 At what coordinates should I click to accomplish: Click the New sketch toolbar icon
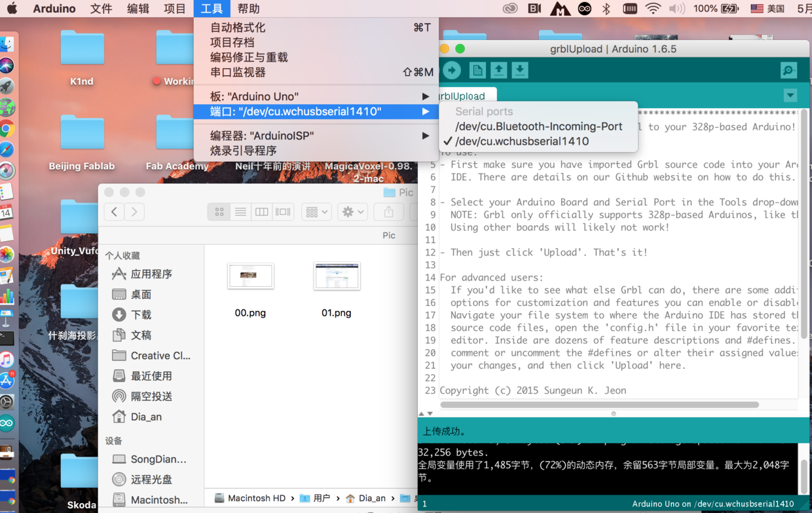[x=477, y=70]
